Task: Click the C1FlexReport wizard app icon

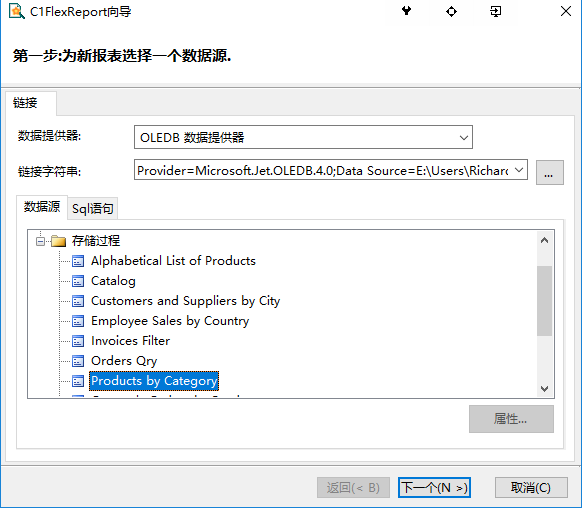Action: tap(16, 12)
